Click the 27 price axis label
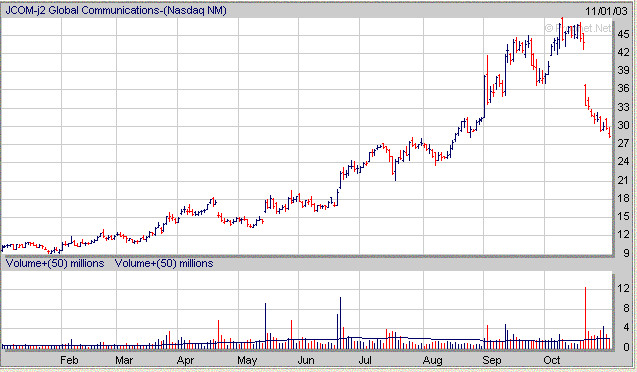637x372 pixels. click(623, 143)
